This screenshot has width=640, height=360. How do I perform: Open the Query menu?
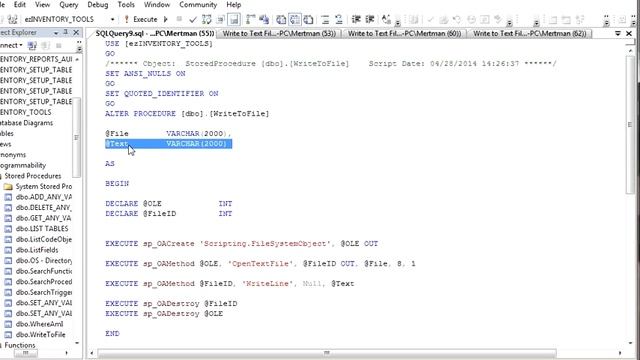tap(69, 5)
